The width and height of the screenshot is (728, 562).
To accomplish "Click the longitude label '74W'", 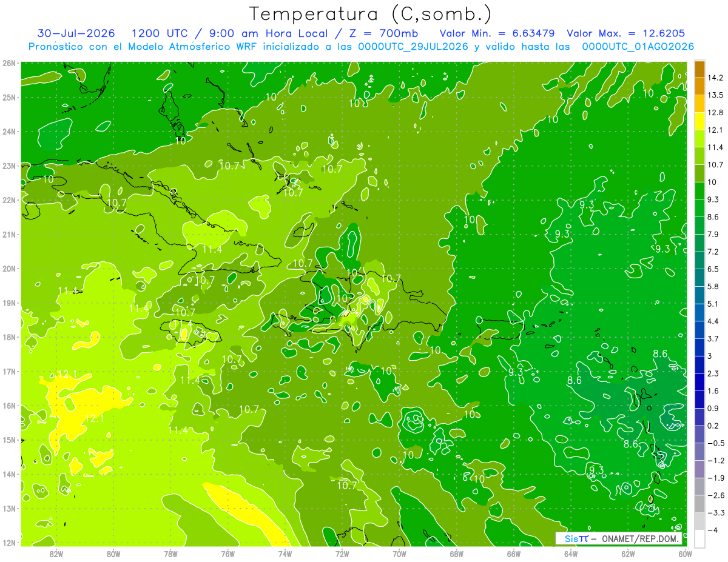I will (x=285, y=553).
